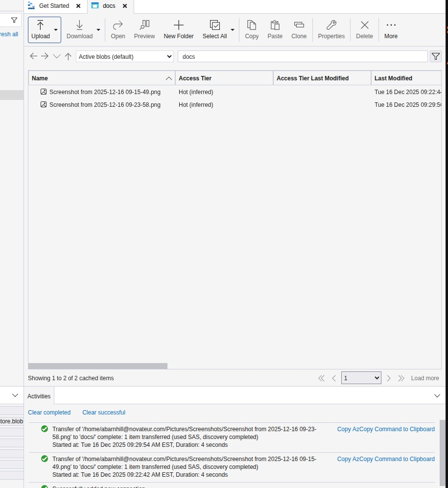Click the left sidebar filter icon
This screenshot has height=488, width=448.
(14, 21)
